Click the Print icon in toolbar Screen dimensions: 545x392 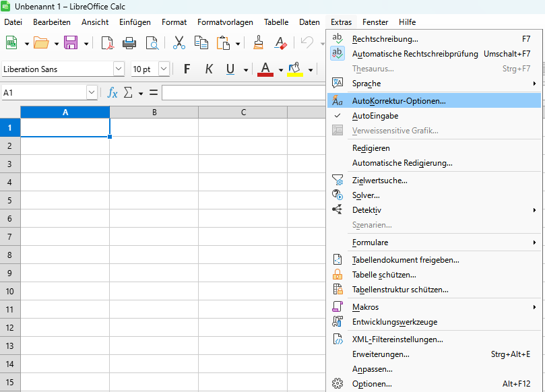(129, 43)
